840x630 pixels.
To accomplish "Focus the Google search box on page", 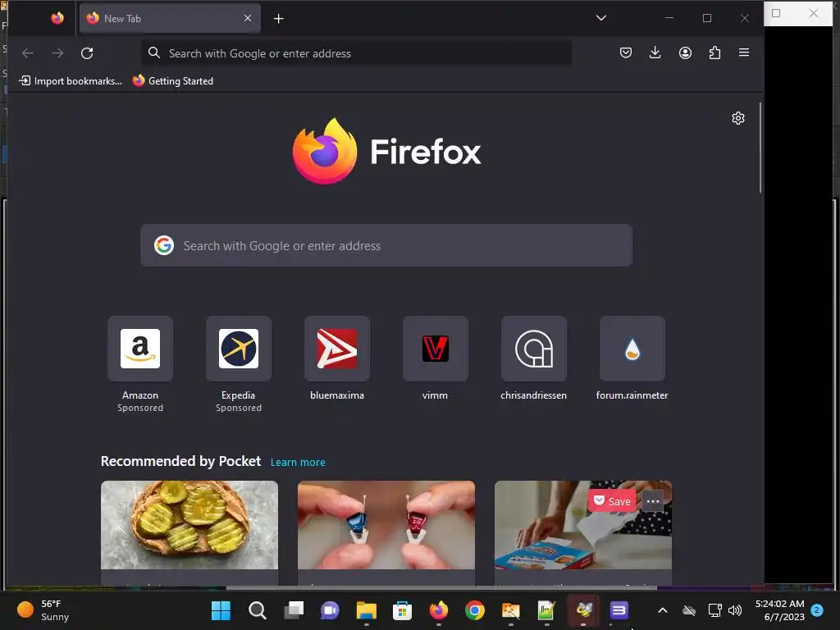I will 386,245.
